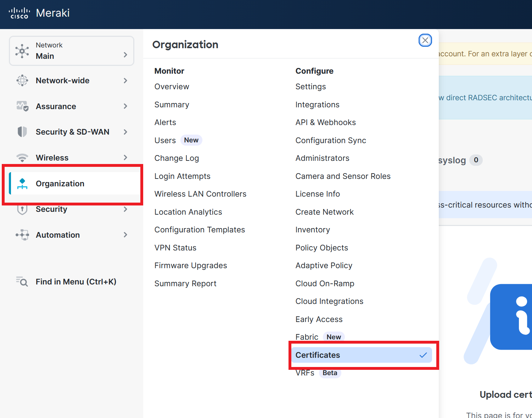The image size is (532, 418).
Task: Expand the Security & SD-WAN submenu arrow
Action: (125, 132)
